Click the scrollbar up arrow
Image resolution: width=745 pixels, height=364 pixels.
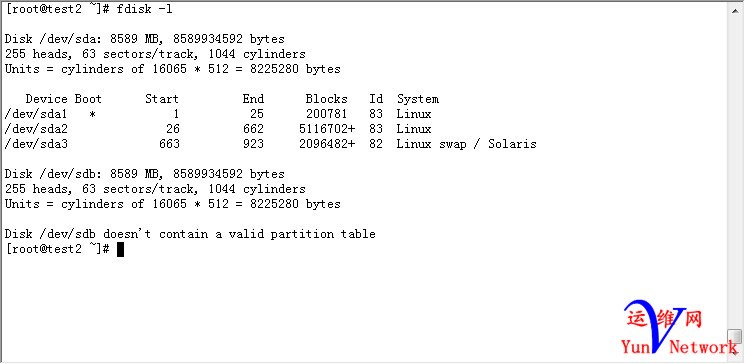[x=735, y=9]
